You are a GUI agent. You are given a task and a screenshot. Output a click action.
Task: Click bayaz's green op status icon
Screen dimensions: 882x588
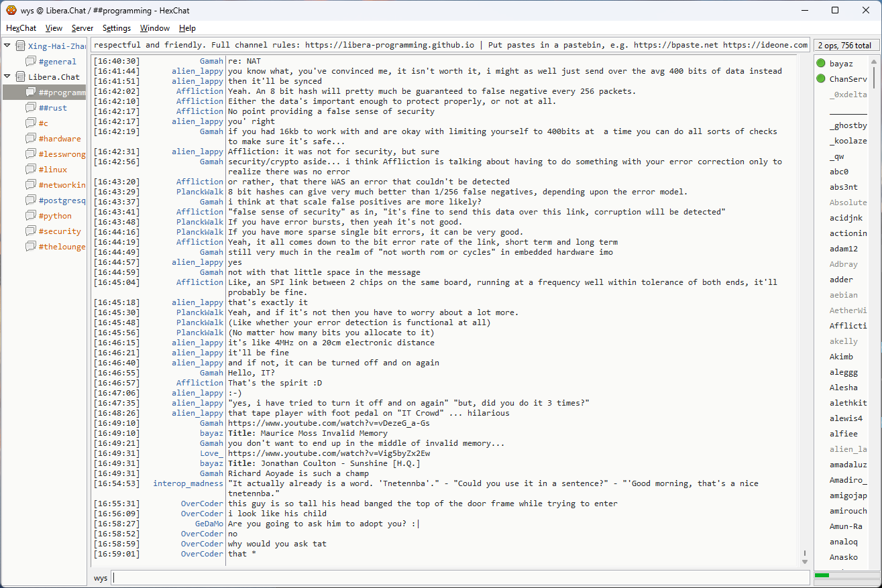(x=821, y=64)
